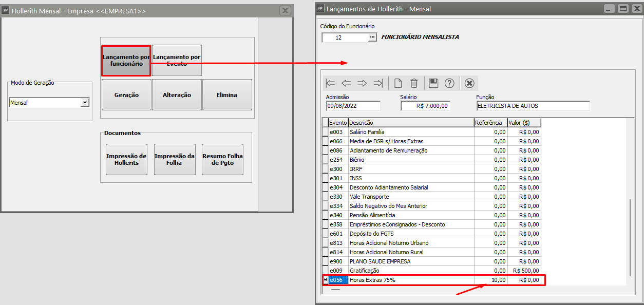Click the Resumo Folha de Pgto button
644x305 pixels.
(x=222, y=160)
